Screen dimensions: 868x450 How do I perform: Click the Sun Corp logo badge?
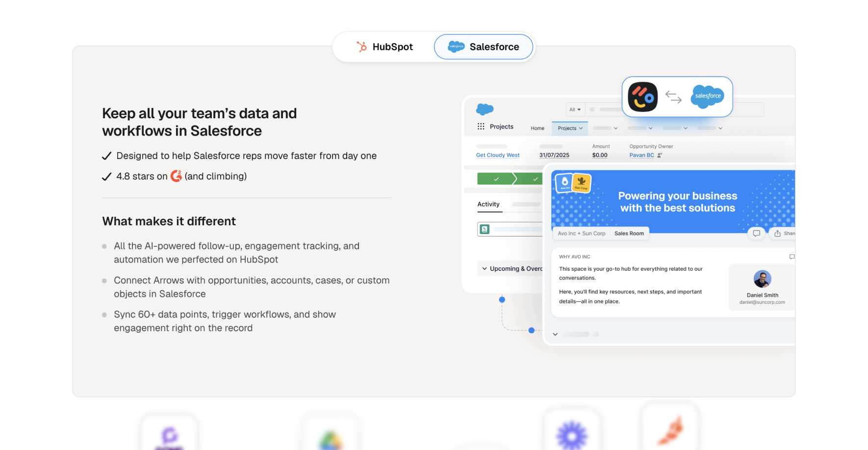click(x=581, y=183)
